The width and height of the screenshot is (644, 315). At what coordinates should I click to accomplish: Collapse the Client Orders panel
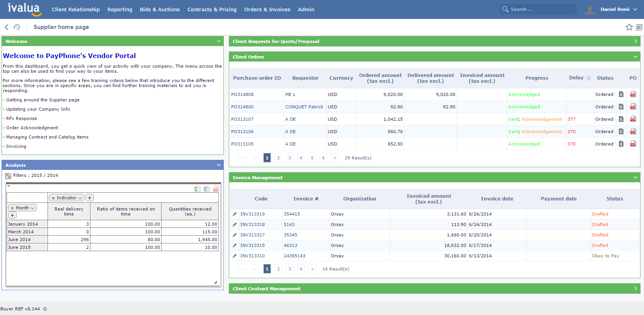click(x=635, y=57)
